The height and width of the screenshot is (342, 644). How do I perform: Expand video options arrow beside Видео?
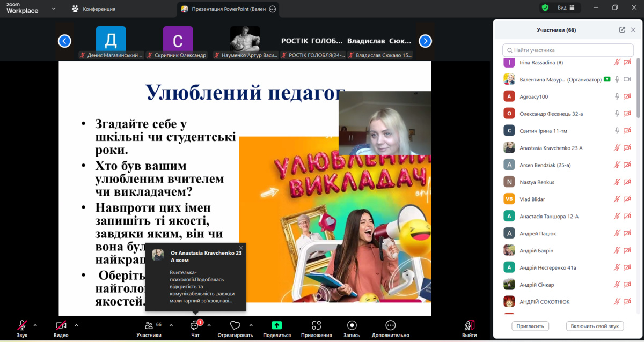(x=76, y=325)
